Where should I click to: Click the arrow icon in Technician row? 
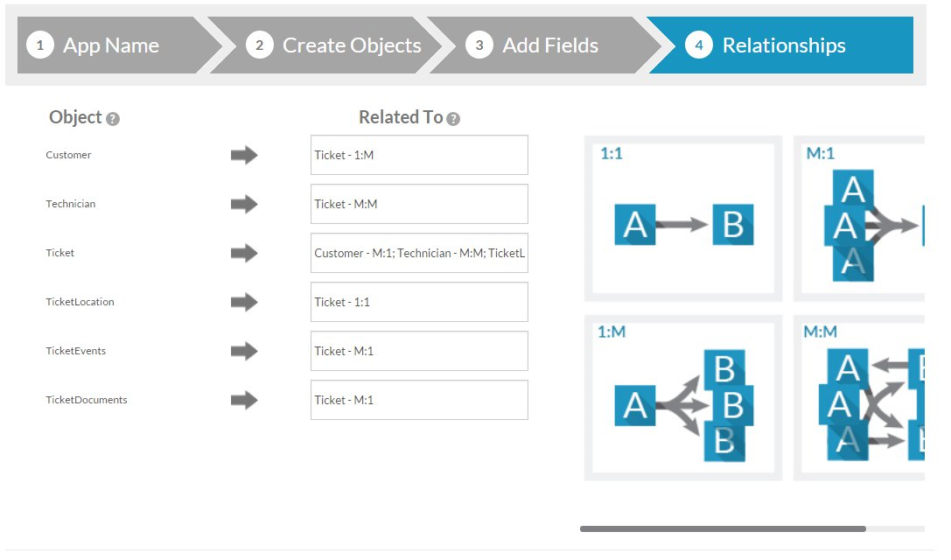point(244,205)
